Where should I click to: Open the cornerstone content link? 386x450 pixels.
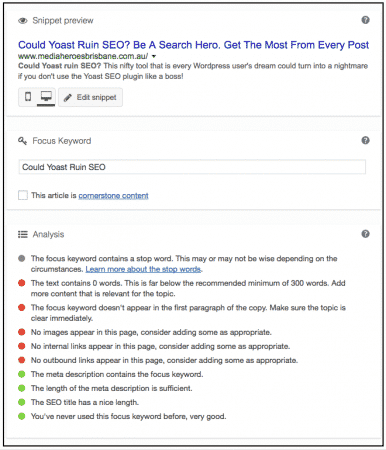(x=113, y=195)
